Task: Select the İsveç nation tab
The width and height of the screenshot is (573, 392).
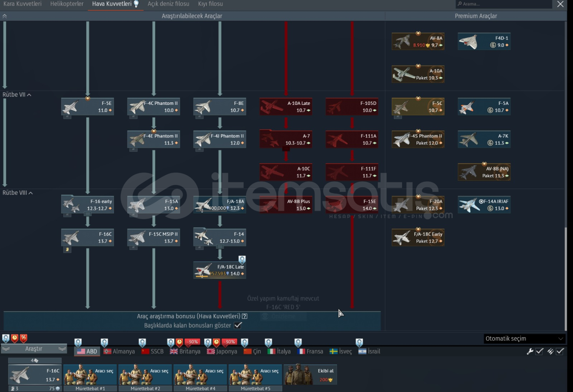Action: [x=341, y=351]
